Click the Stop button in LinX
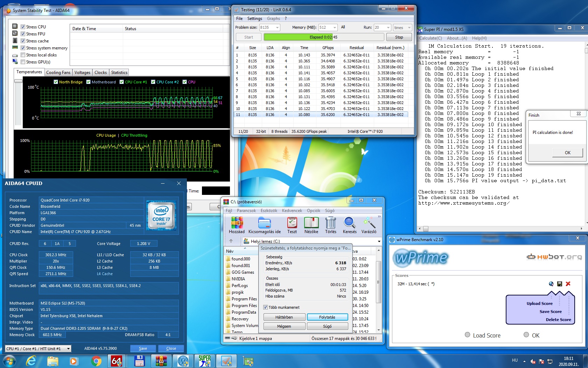 click(399, 37)
